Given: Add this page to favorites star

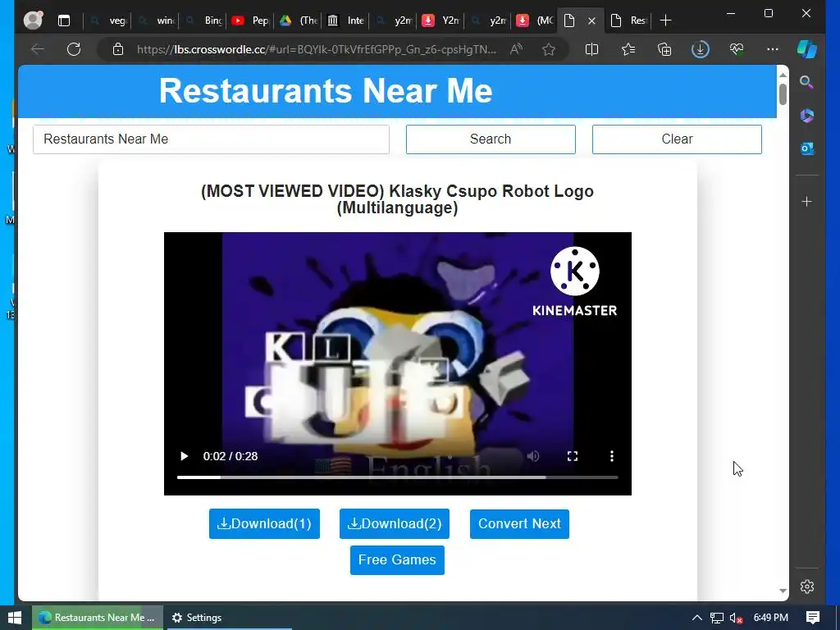Looking at the screenshot, I should 549,49.
